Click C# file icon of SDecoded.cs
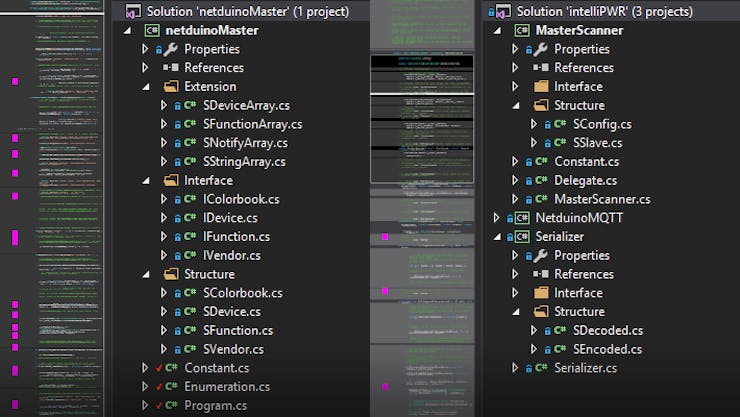This screenshot has width=740, height=417. [x=560, y=330]
